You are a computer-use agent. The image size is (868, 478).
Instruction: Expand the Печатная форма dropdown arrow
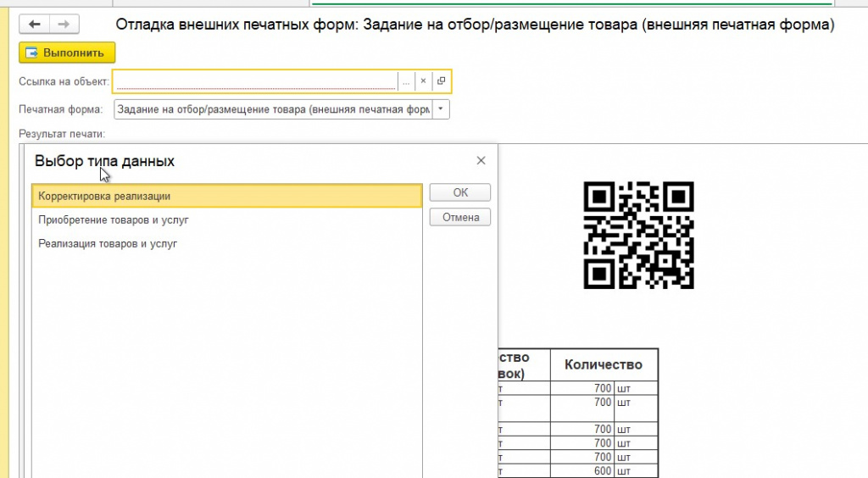(x=441, y=109)
